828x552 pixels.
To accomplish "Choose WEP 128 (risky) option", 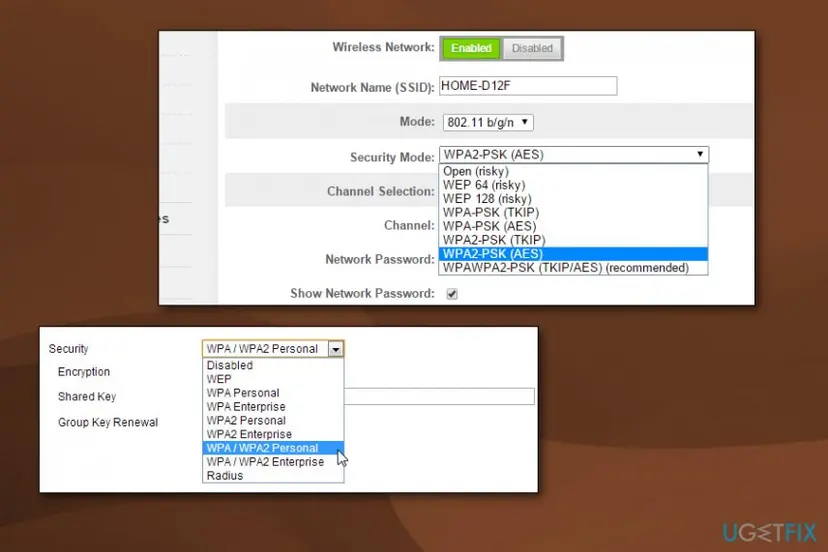I will coord(573,199).
